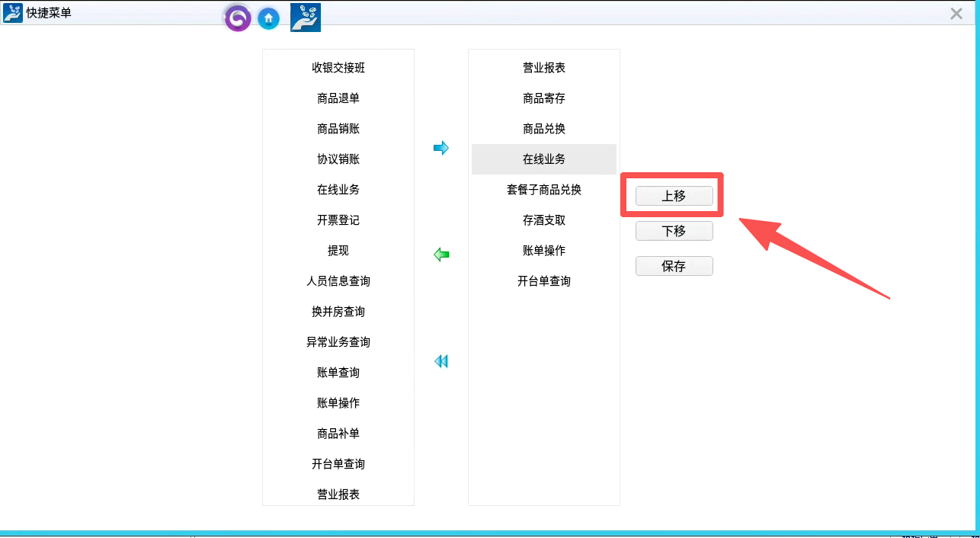
Task: Click the hand-with-coins cashier icon
Action: click(304, 17)
